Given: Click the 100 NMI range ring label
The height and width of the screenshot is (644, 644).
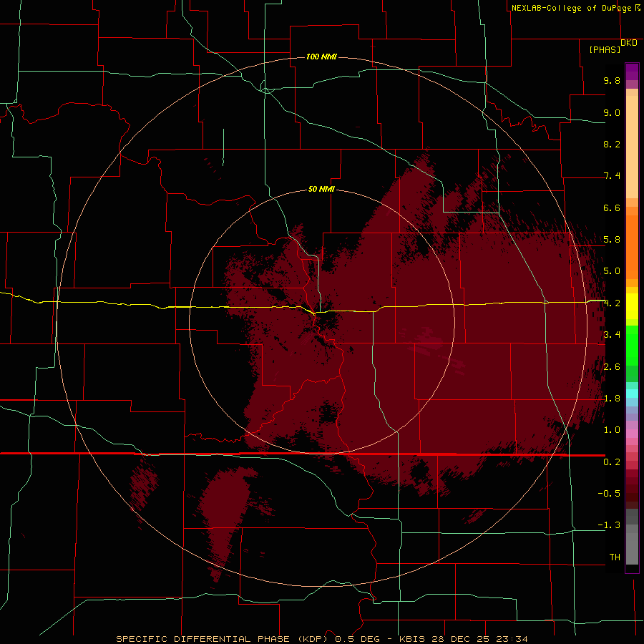Looking at the screenshot, I should [x=321, y=57].
